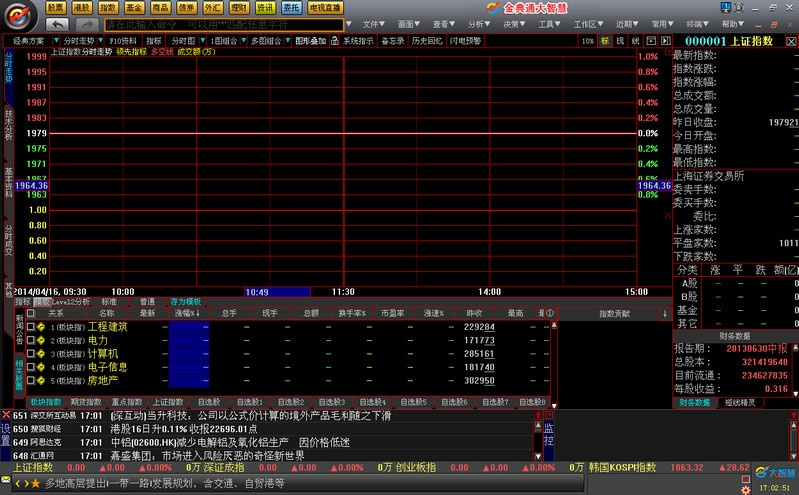Tick the checkbox for 房地产 row

click(30, 381)
